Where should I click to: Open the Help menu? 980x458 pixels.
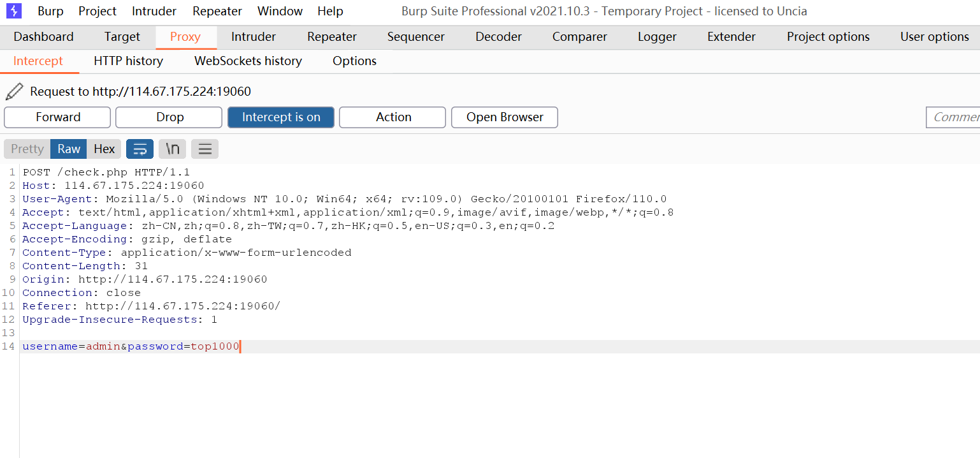coord(330,11)
